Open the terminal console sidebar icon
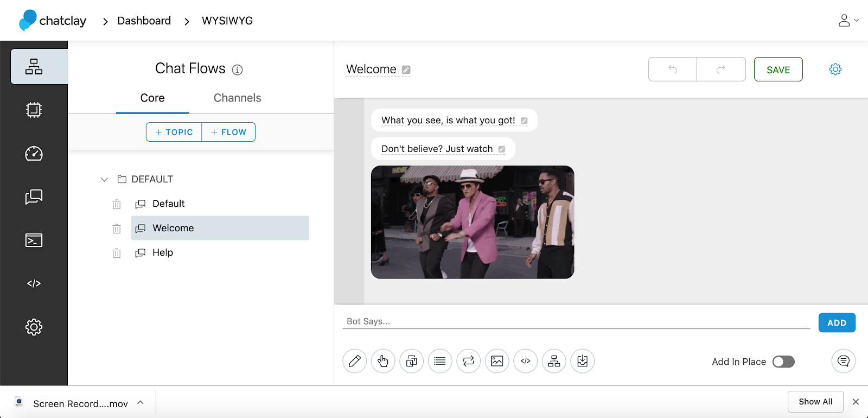 click(34, 240)
